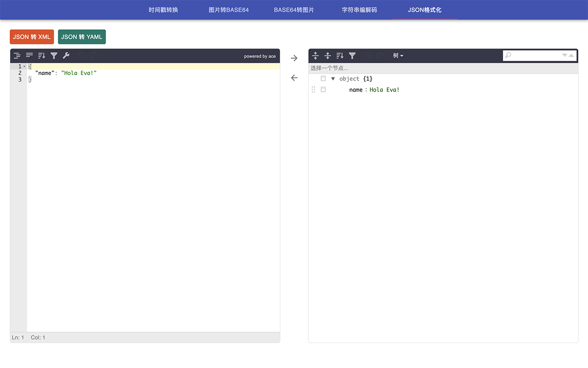The height and width of the screenshot is (368, 588).
Task: Click the tree editor filter icon
Action: [x=352, y=56]
